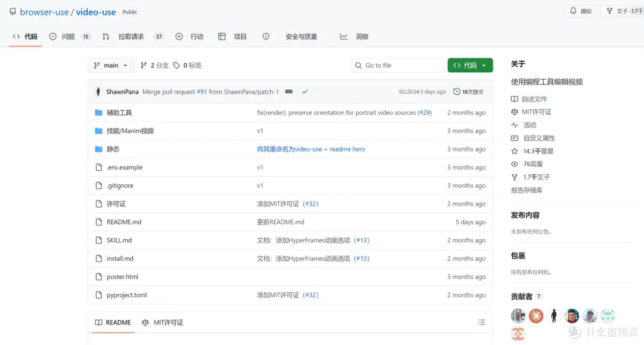644x345 pixels.
Task: Open #32 link in the 许可证 row
Action: pyautogui.click(x=311, y=204)
